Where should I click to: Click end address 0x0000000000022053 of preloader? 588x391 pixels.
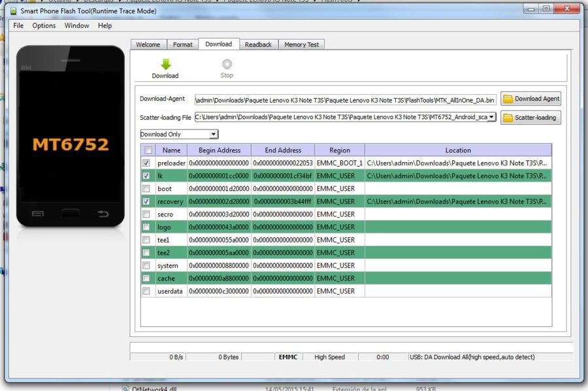(x=283, y=163)
